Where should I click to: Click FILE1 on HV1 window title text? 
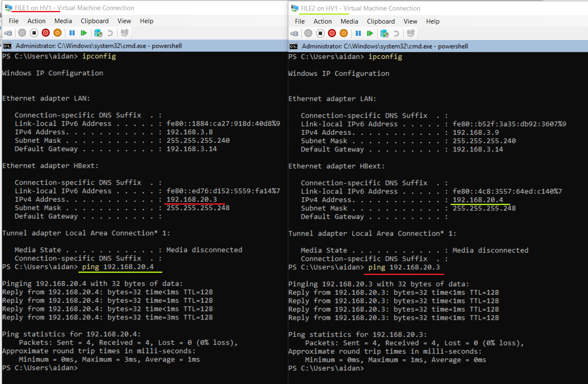[74, 8]
